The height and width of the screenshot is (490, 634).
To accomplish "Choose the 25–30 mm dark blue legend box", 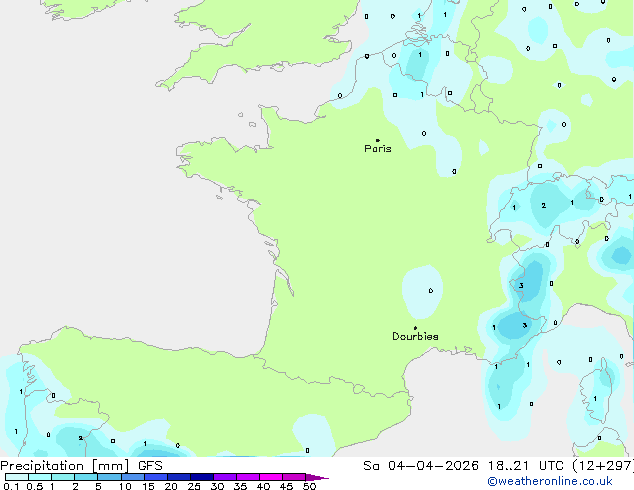I will pos(201,477).
